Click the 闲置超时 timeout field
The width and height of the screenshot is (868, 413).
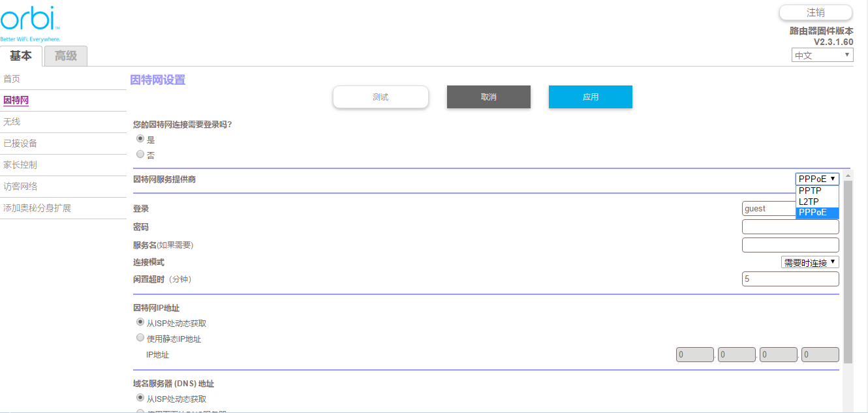coord(790,279)
